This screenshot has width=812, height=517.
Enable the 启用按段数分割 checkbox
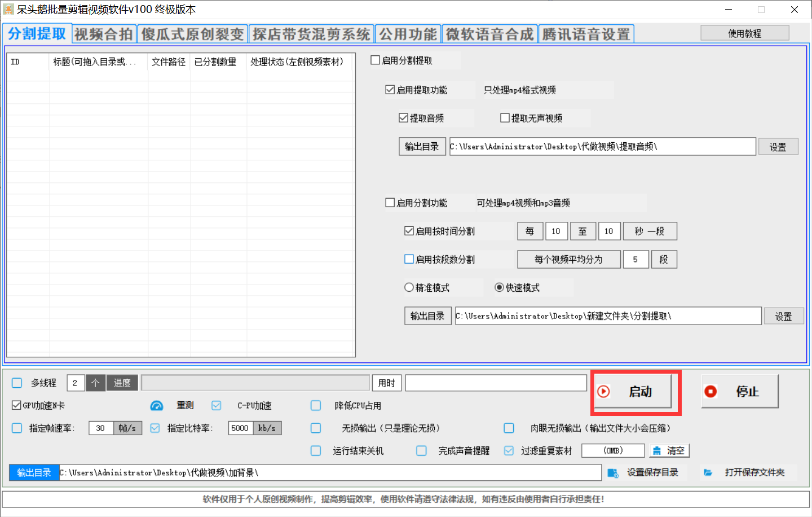(409, 258)
